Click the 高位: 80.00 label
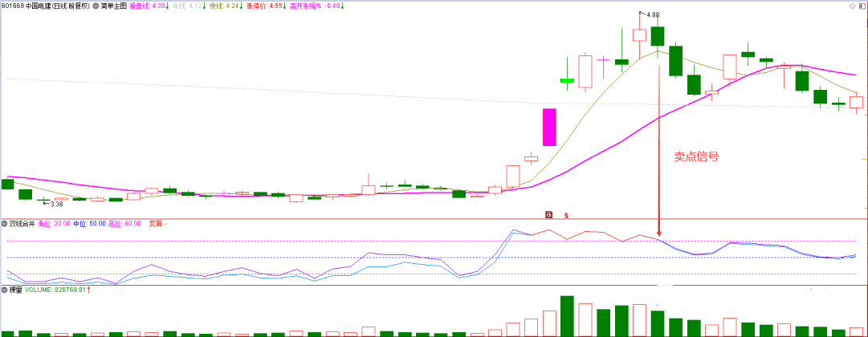Viewport: 868px width, 337px height. tap(124, 224)
